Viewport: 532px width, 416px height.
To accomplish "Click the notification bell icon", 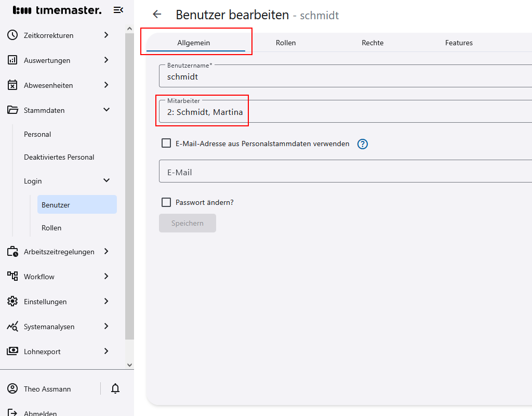I will point(115,388).
